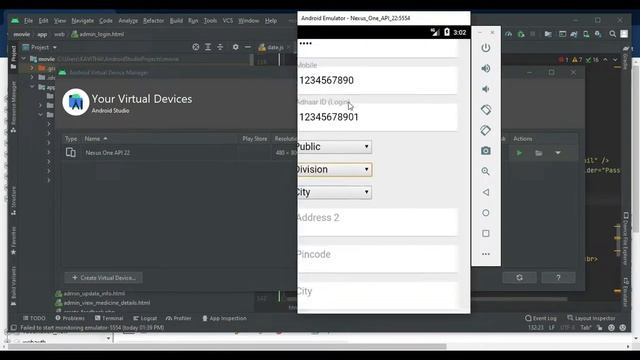This screenshot has height=360, width=640.
Task: Open the Help menu
Action: [x=271, y=20]
